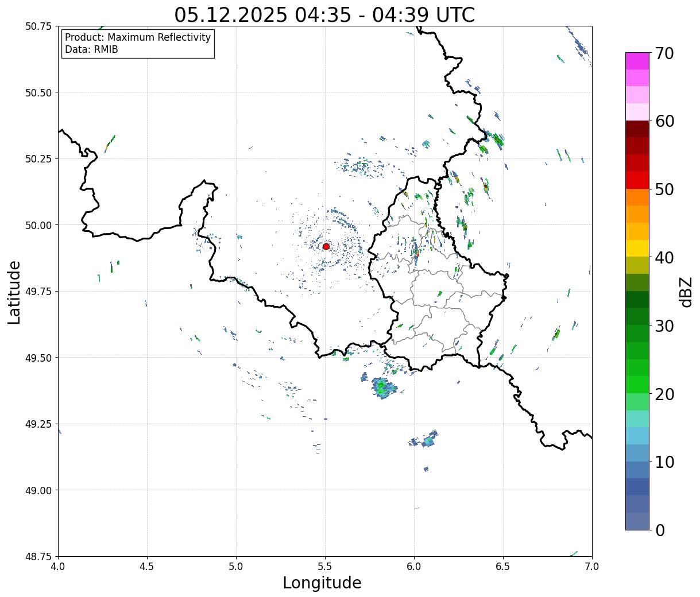The width and height of the screenshot is (700, 597).
Task: Click the 50.25 latitude tick label
Action: coord(38,159)
